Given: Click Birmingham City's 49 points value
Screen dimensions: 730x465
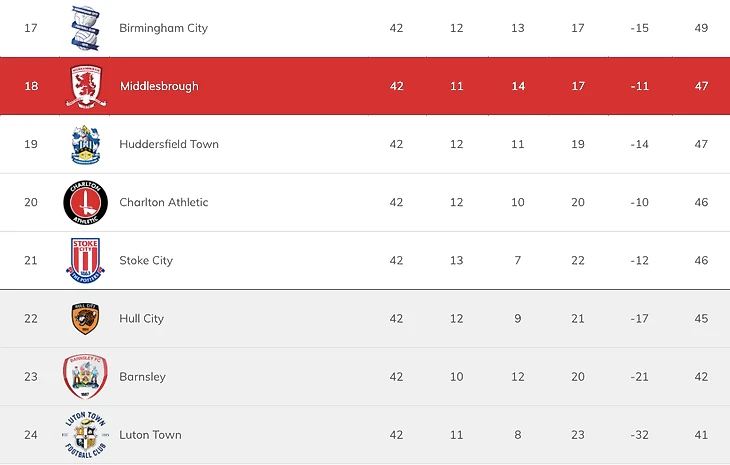Looking at the screenshot, I should [701, 28].
